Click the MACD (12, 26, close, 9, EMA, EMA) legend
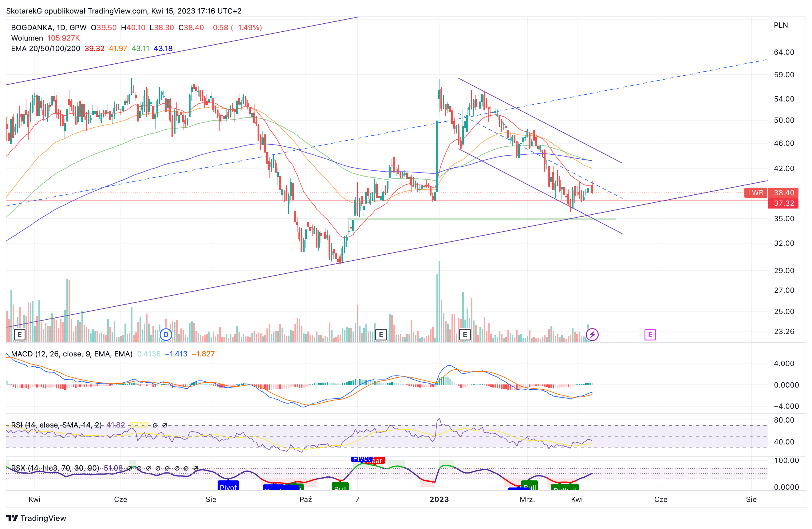812x529 pixels. point(72,354)
